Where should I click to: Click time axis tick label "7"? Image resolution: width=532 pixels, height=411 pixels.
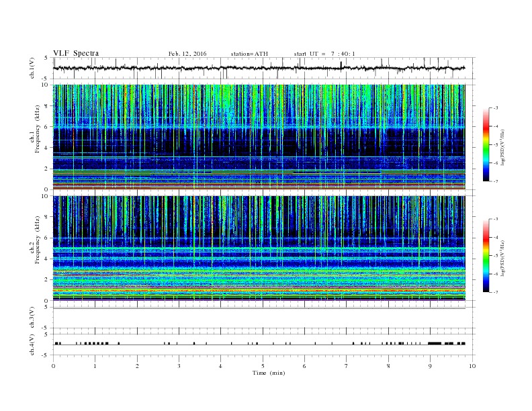(347, 366)
